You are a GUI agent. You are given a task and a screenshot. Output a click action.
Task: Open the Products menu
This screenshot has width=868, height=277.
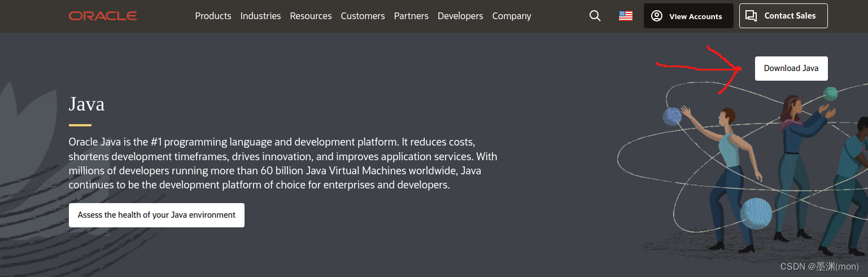(213, 16)
